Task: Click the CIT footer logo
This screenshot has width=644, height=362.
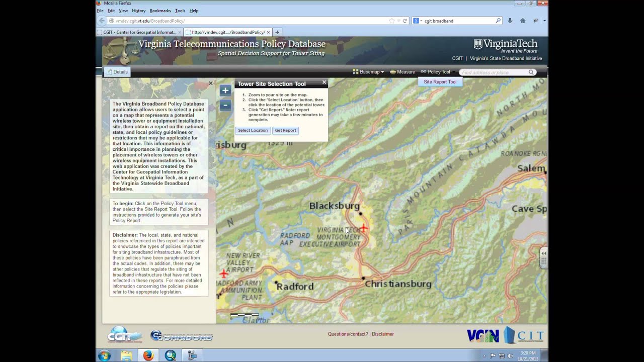Action: click(524, 335)
